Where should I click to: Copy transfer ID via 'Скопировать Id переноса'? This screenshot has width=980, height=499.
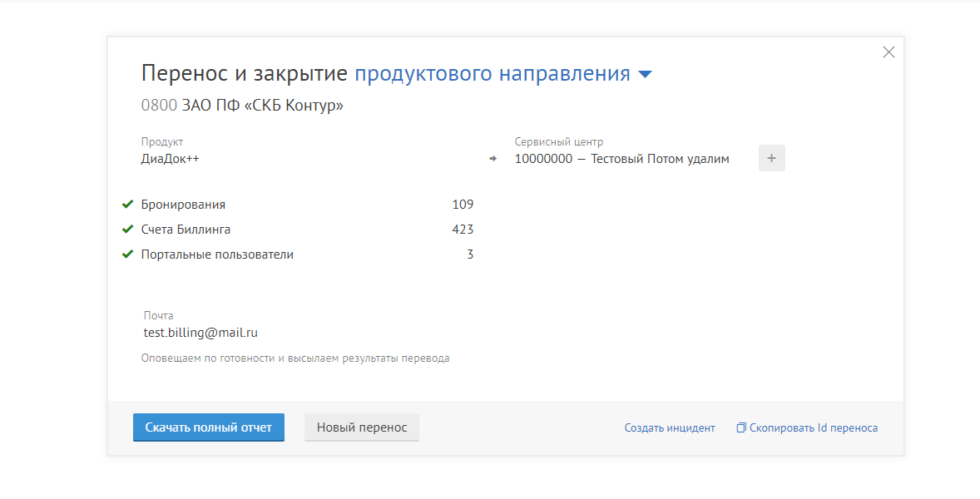[813, 427]
